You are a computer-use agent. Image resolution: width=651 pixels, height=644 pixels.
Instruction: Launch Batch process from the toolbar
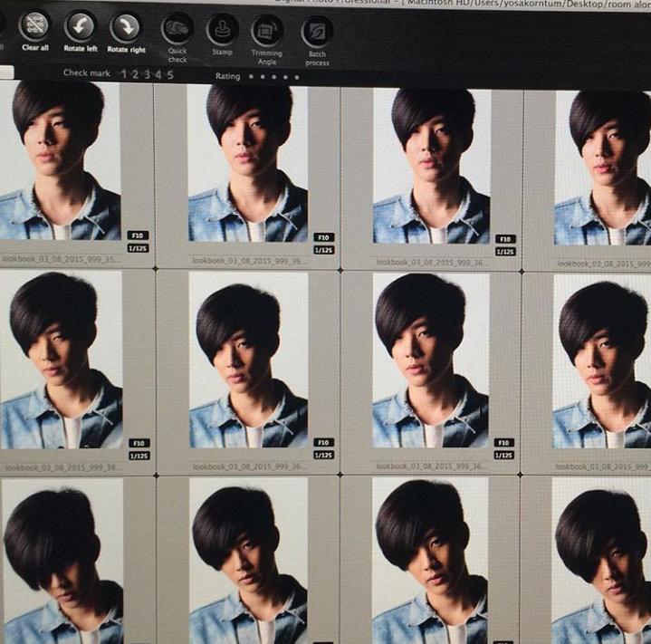[317, 32]
